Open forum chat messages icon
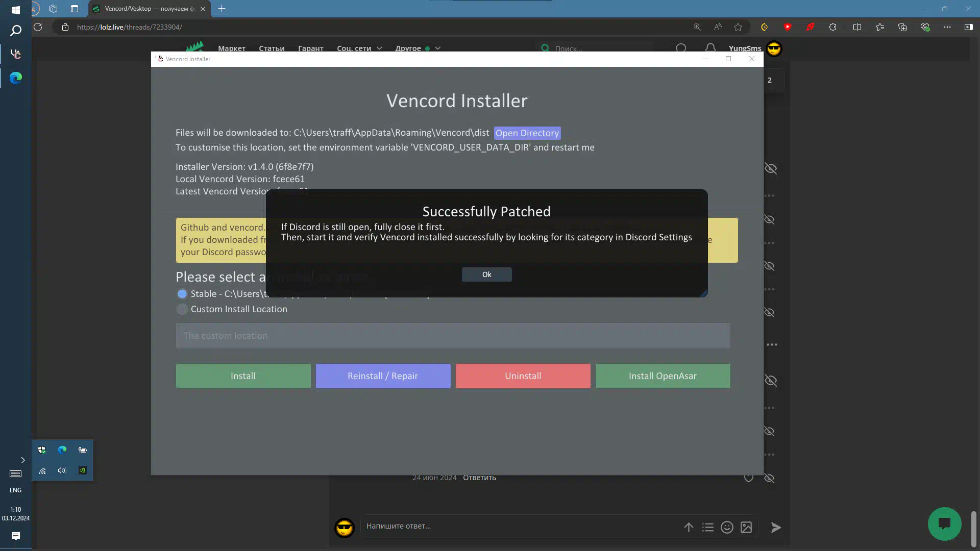The height and width of the screenshot is (551, 980). pos(681,48)
